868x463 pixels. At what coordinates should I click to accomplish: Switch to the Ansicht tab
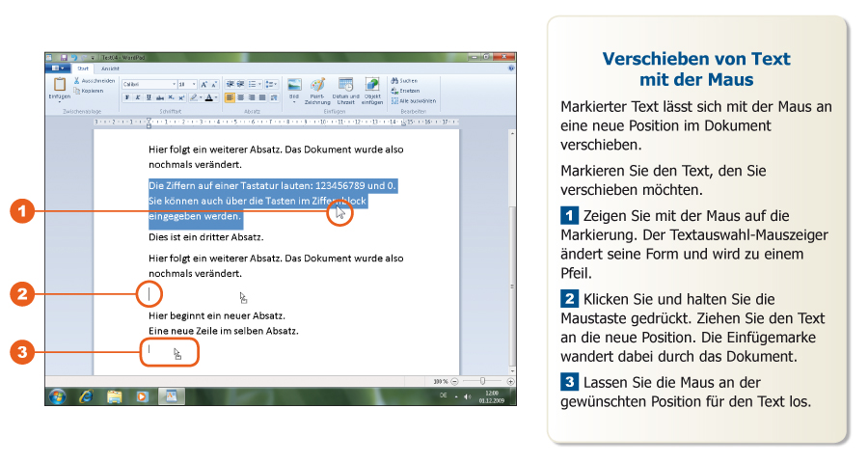(109, 68)
